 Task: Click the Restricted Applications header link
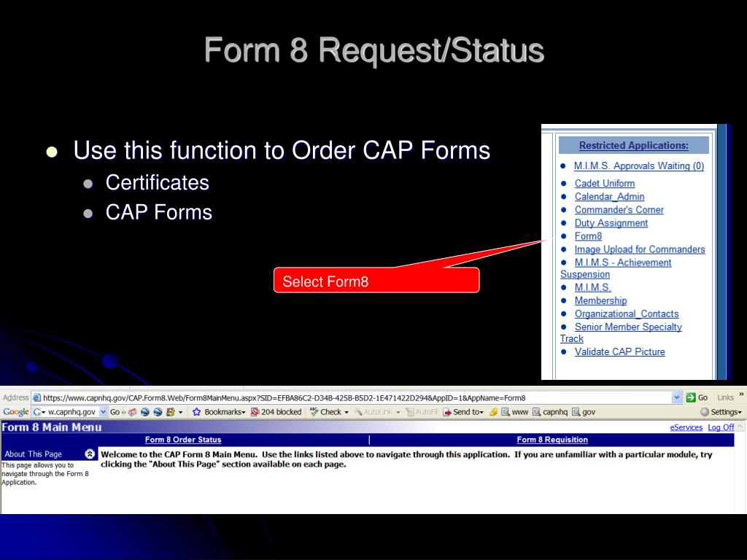634,145
